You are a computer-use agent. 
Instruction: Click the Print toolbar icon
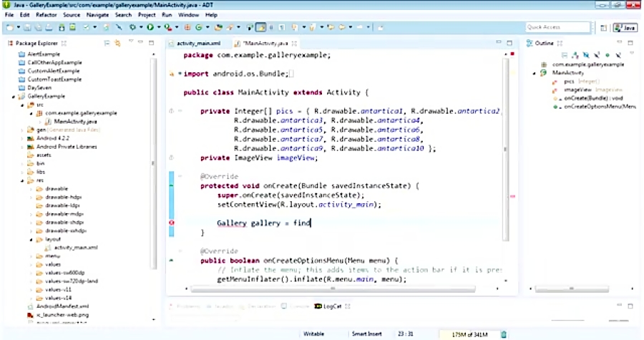[x=49, y=27]
